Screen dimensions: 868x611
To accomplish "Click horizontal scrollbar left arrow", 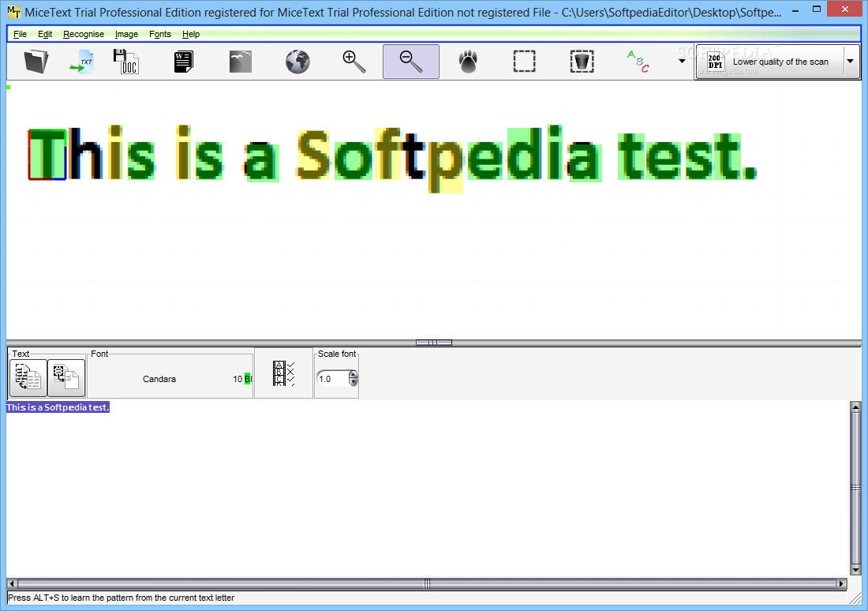I will coord(12,584).
